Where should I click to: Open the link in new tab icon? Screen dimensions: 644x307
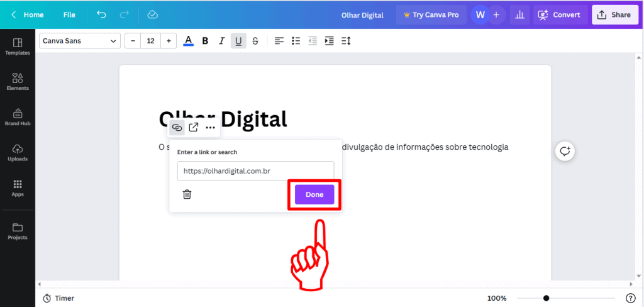[x=194, y=128]
